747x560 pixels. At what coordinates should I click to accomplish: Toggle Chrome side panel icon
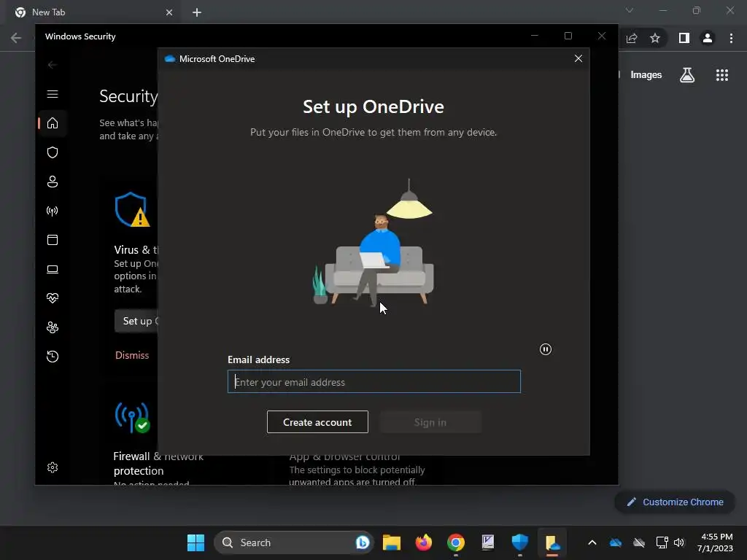684,38
